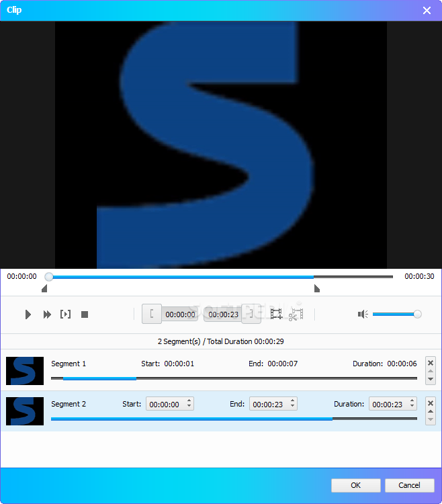Move Segment 2 up arrow
This screenshot has height=504, width=442.
(x=431, y=411)
